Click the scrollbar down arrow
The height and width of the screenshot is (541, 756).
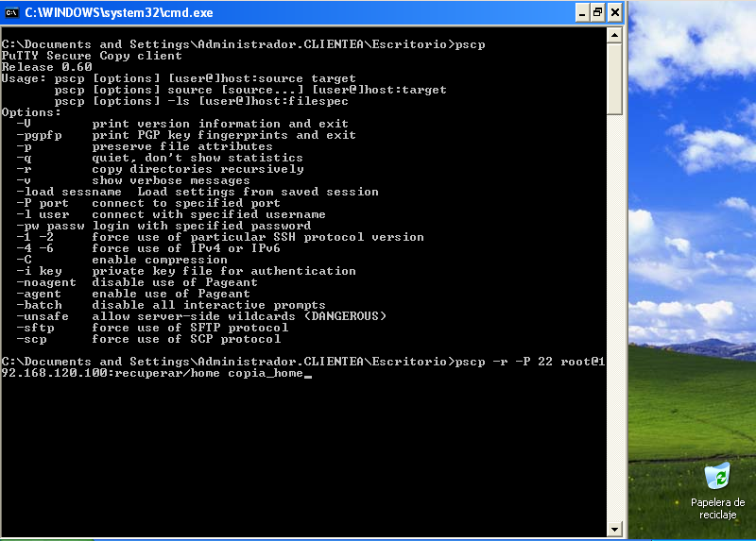(x=614, y=529)
